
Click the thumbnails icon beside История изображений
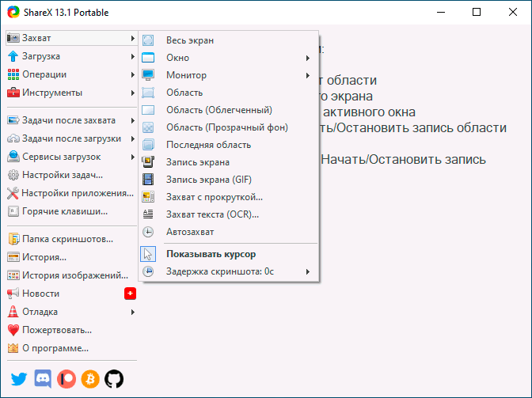tap(13, 275)
